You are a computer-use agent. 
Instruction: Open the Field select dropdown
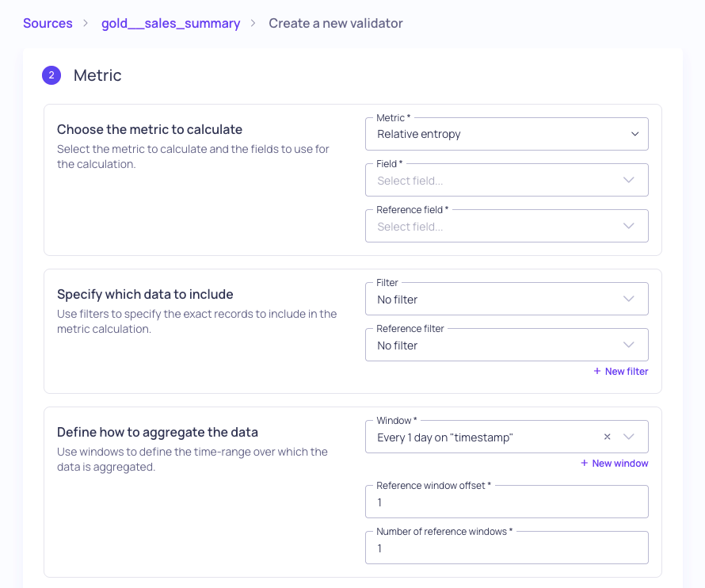(507, 180)
